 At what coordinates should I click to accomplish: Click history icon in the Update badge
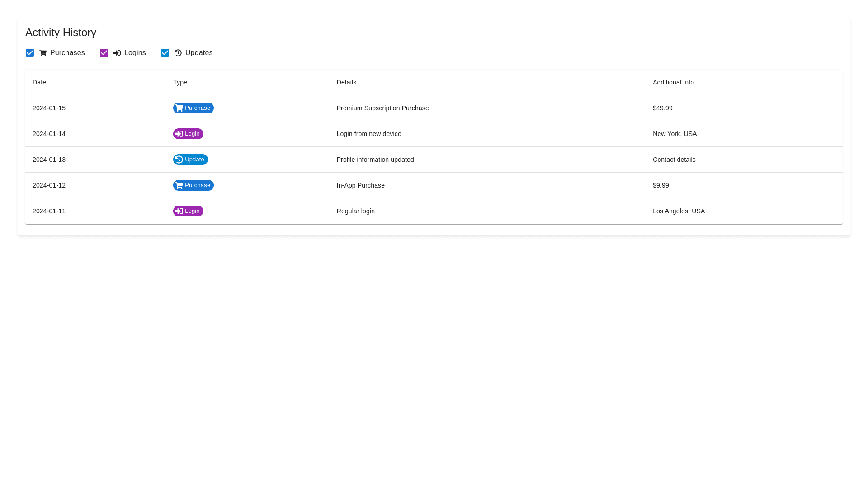click(179, 160)
